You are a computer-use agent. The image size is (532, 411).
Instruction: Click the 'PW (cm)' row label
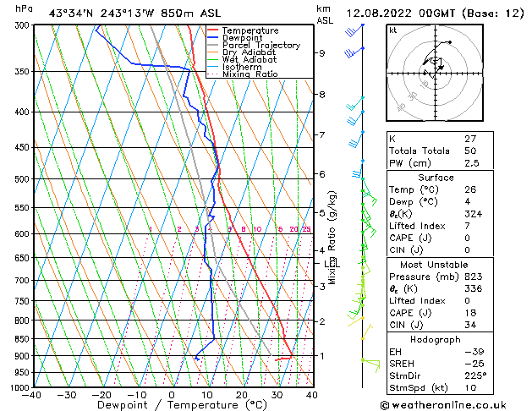(x=410, y=163)
